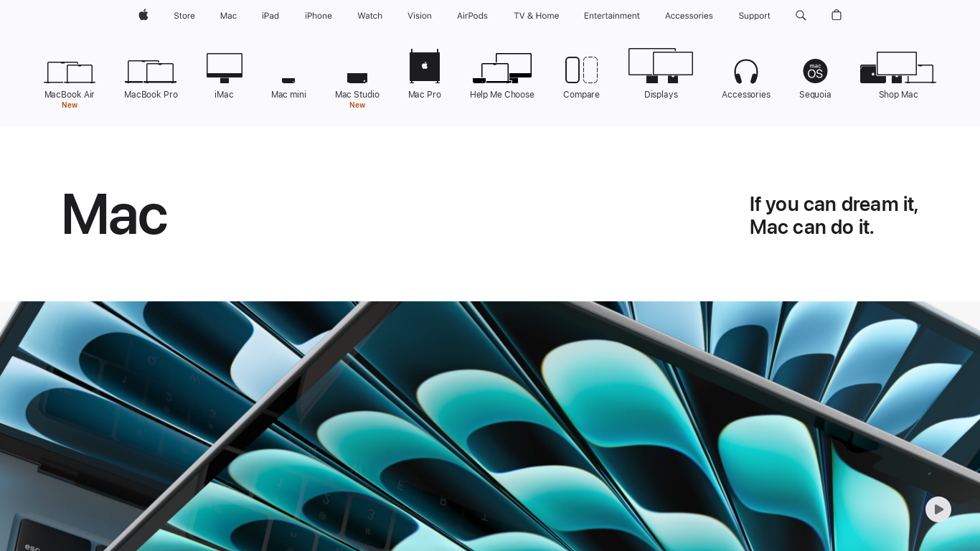The height and width of the screenshot is (551, 980).
Task: Open the AirPods menu
Action: (472, 16)
